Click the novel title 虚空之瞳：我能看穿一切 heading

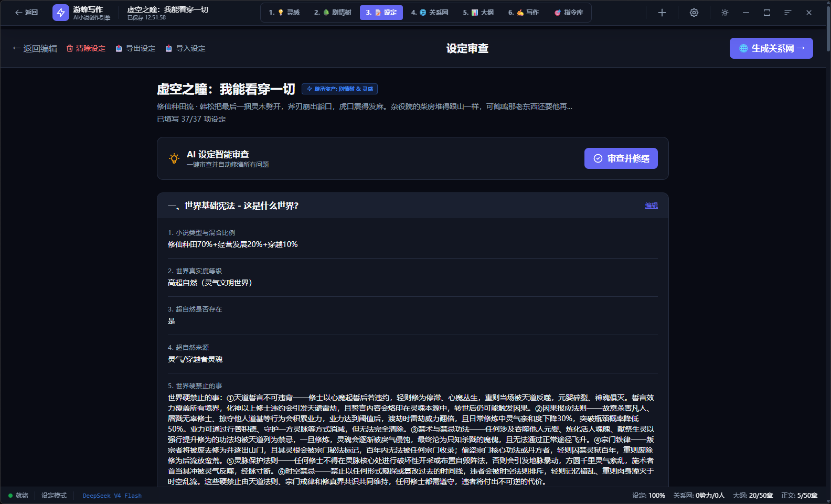[226, 89]
